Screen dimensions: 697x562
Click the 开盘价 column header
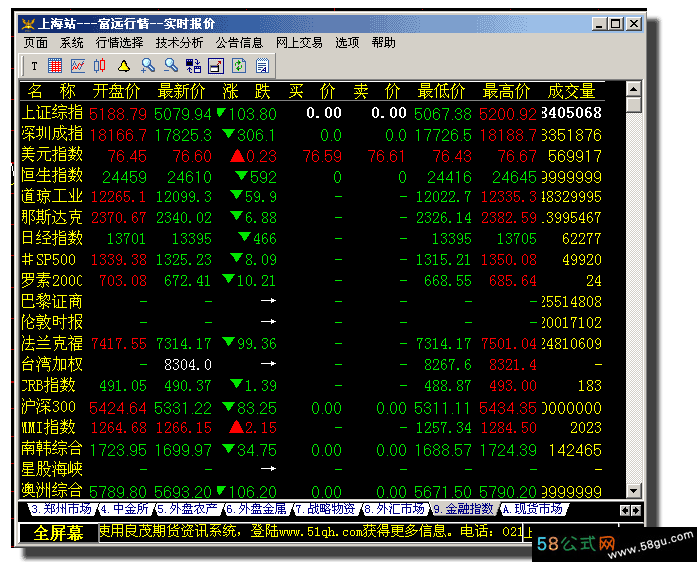point(116,91)
